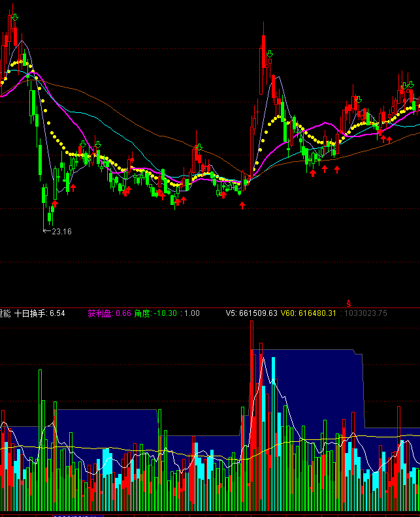Select the V5 volume average value

coord(251,313)
